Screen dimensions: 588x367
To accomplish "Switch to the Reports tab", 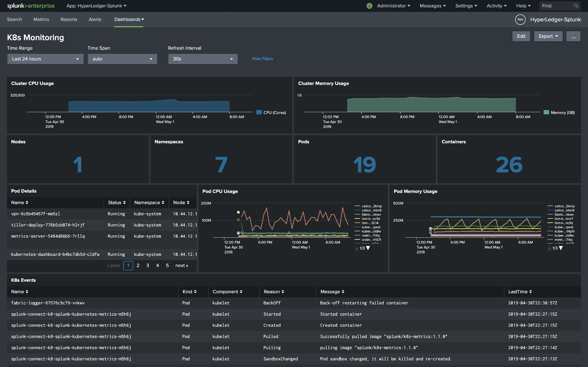I will point(69,19).
